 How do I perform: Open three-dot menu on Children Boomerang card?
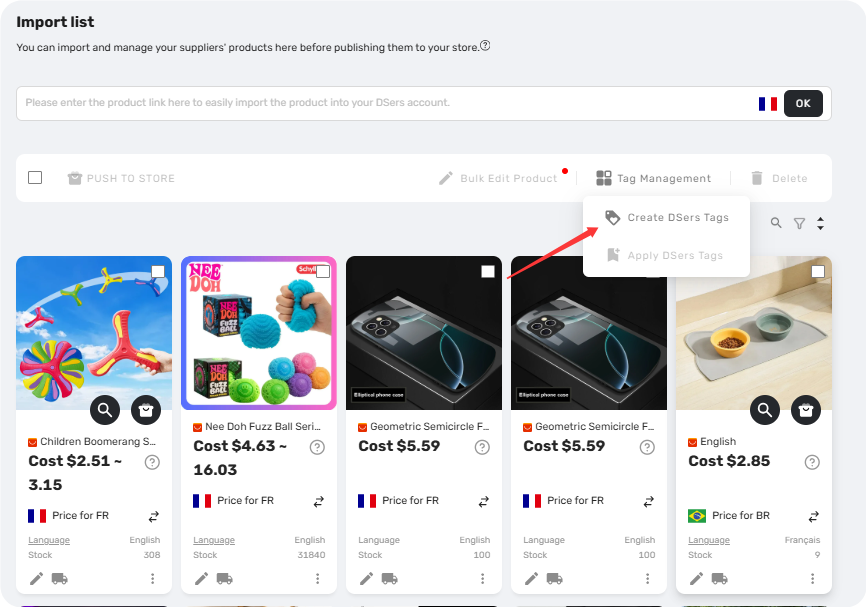click(x=152, y=578)
